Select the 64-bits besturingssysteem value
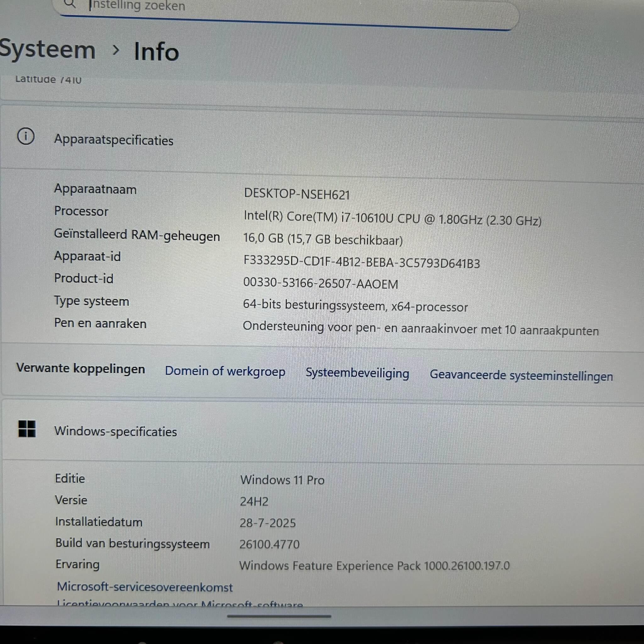644x644 pixels. (x=355, y=306)
